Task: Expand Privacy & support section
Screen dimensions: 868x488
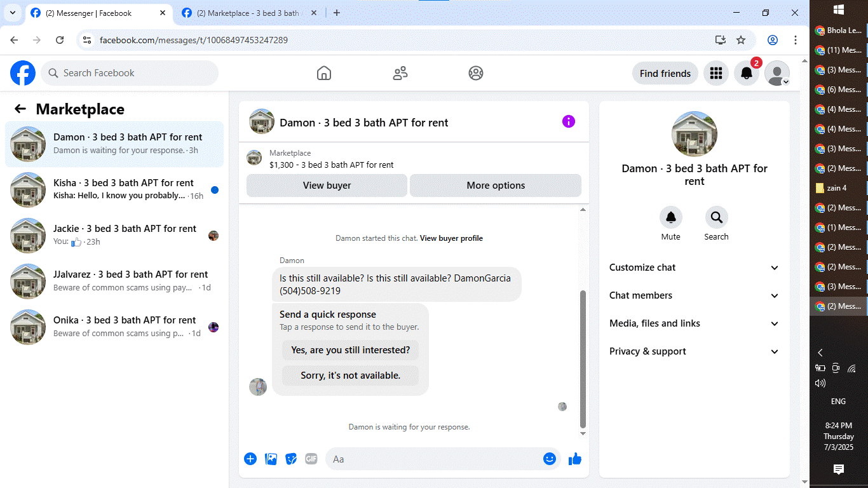Action: [x=695, y=351]
